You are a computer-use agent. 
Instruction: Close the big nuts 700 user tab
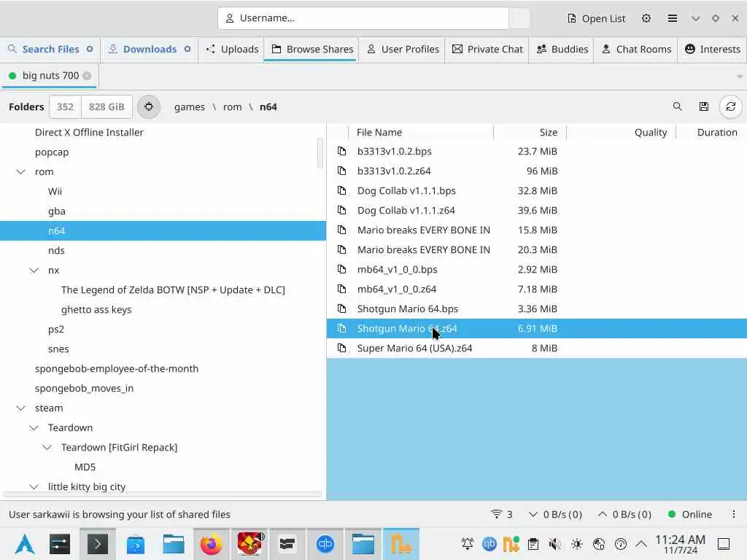(87, 76)
